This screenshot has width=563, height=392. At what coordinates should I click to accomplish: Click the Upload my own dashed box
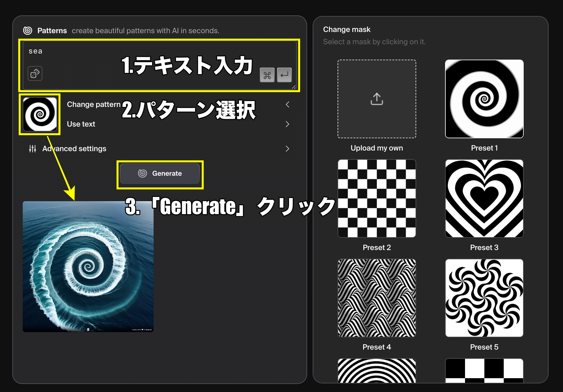pyautogui.click(x=377, y=99)
